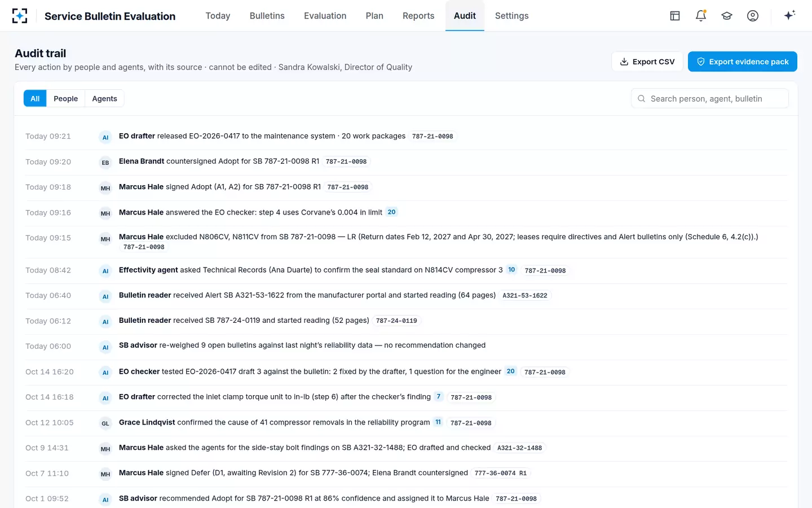
Task: Switch to the Evaluation tab
Action: tap(325, 16)
